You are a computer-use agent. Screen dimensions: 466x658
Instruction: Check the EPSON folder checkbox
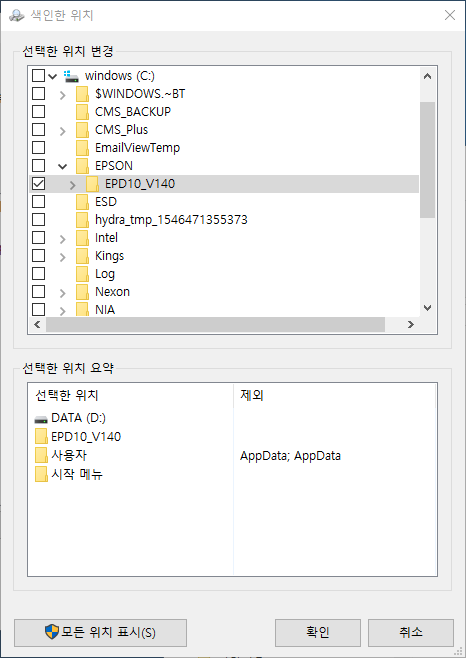pos(38,165)
